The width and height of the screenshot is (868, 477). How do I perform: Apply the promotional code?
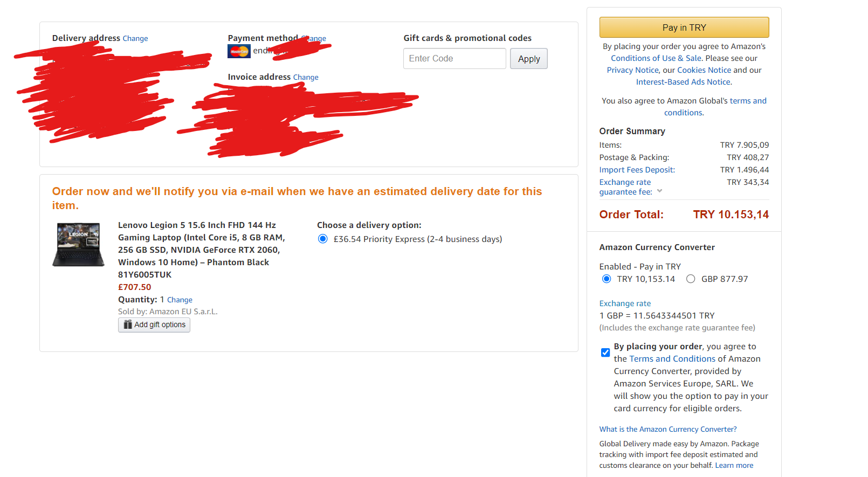tap(529, 59)
